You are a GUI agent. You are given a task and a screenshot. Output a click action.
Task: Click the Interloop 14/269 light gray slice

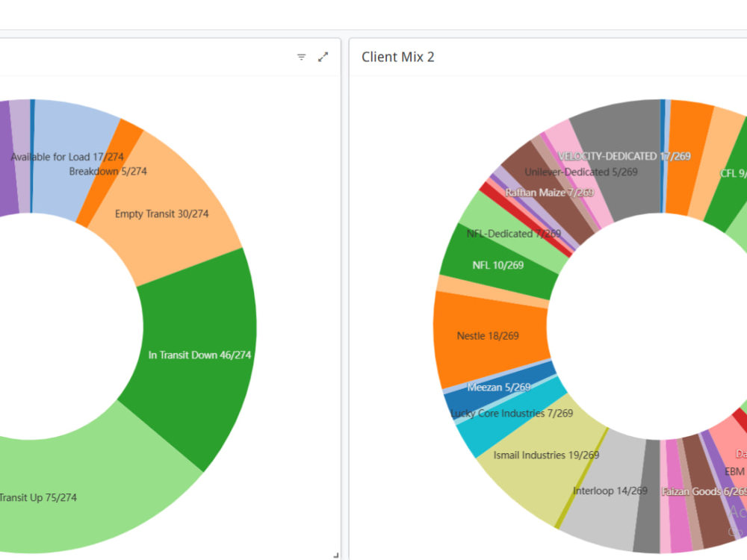coord(610,491)
